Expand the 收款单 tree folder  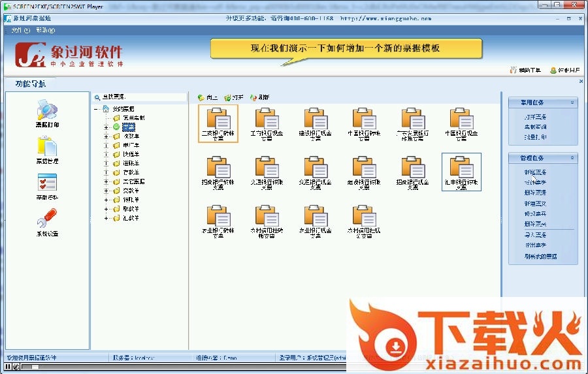pos(106,136)
